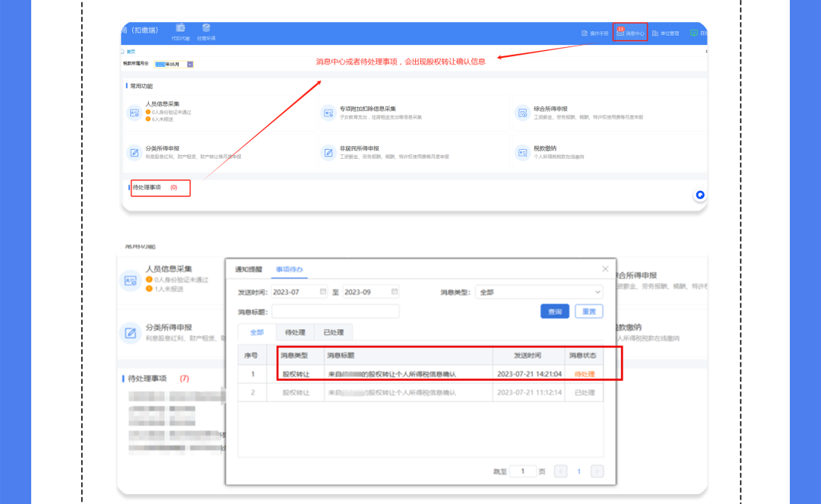Switch to the 通知提醒 tab
821x504 pixels.
click(x=248, y=269)
